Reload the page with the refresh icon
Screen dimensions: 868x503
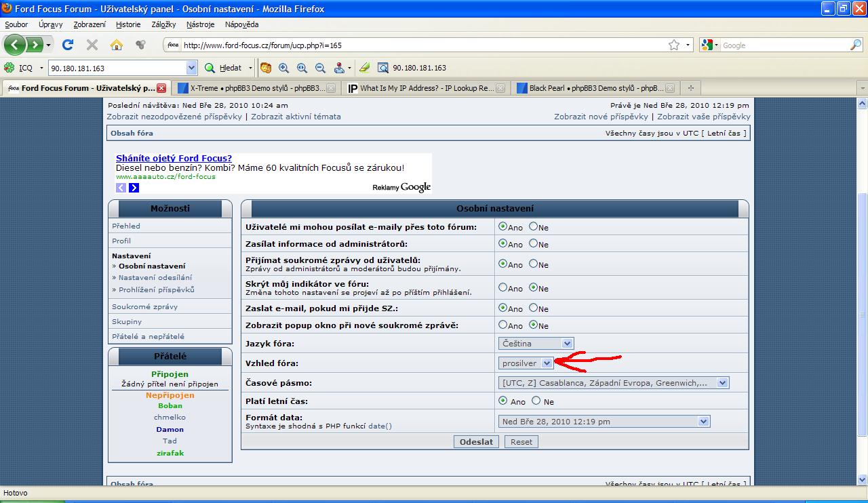[x=67, y=45]
